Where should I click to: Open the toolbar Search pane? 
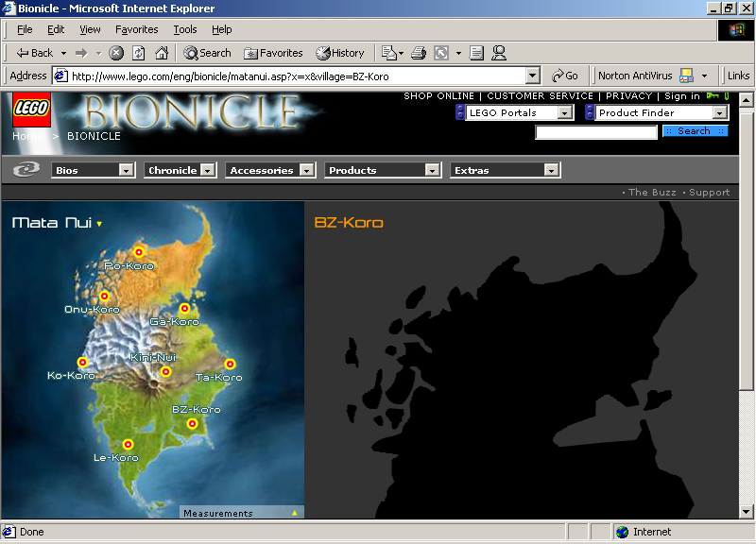tap(207, 53)
